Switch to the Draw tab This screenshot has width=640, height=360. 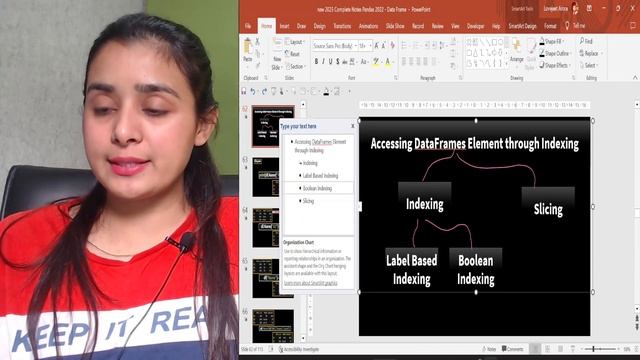(301, 26)
